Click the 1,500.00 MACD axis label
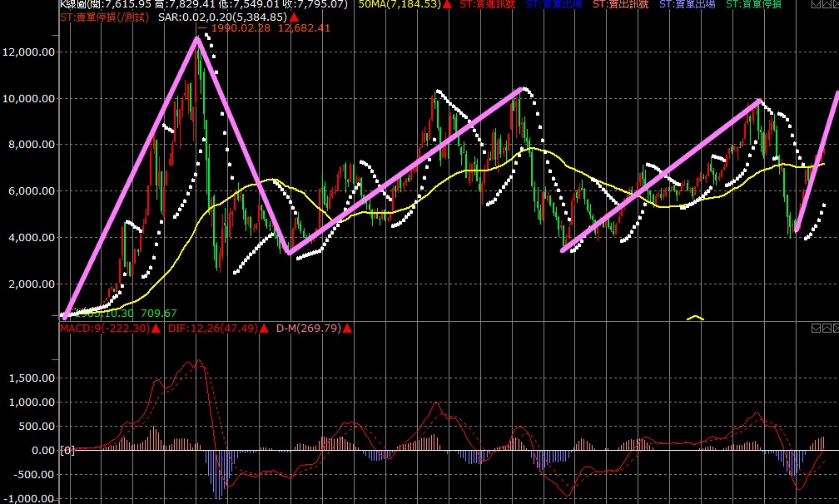Viewport: 839px width, 504px height. point(32,378)
